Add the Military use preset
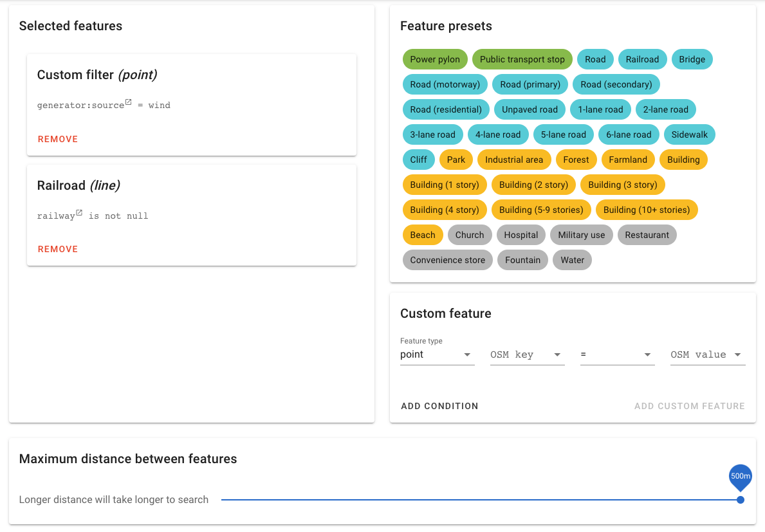This screenshot has width=765, height=532. (581, 235)
